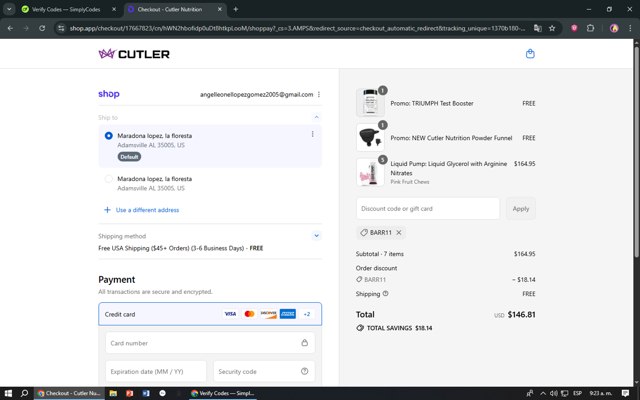The width and height of the screenshot is (640, 400).
Task: Click the lock icon in Card number
Action: (x=304, y=342)
